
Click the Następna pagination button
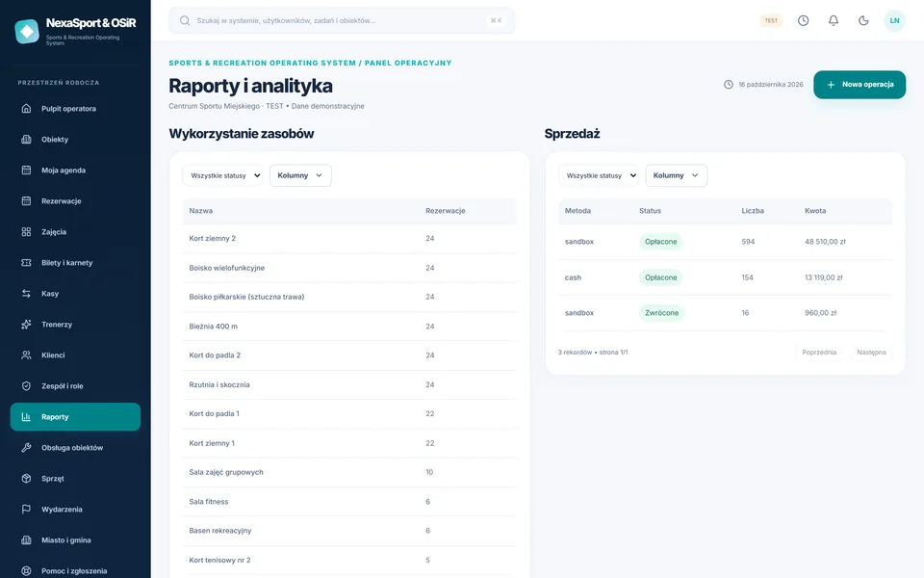tap(871, 353)
